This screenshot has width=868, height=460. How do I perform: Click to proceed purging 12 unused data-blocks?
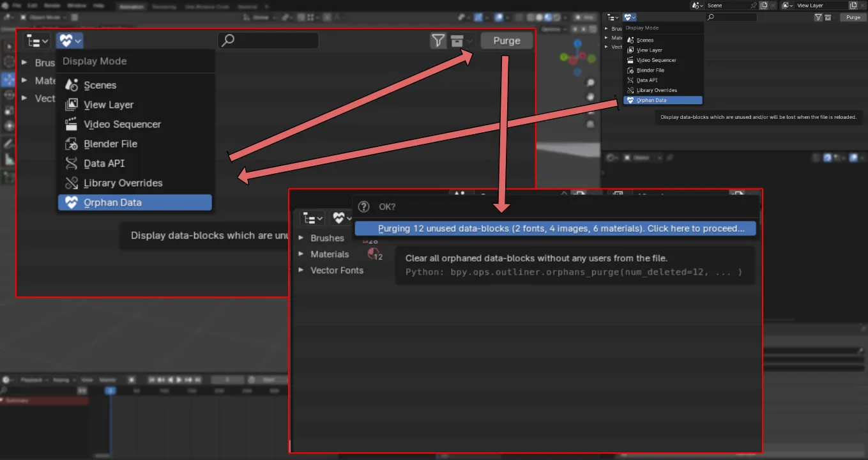tap(556, 228)
